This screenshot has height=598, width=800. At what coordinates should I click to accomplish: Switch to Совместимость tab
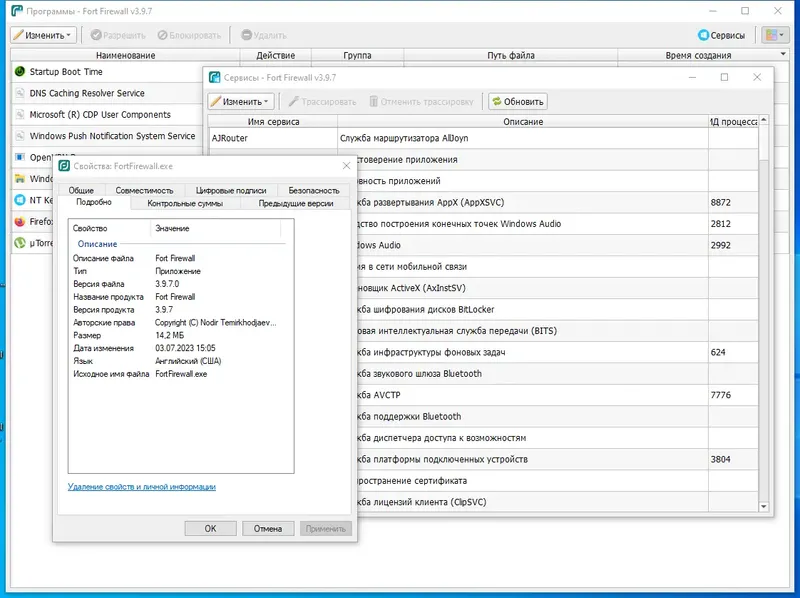144,190
